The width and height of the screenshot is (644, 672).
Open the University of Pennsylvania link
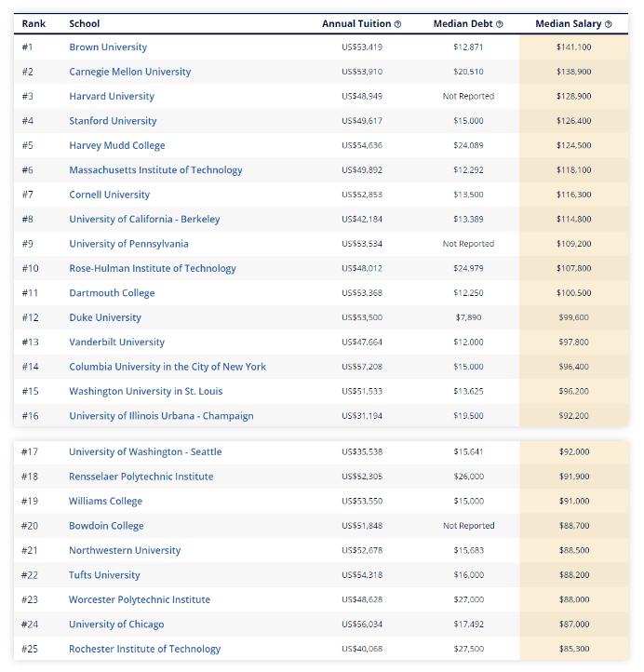(x=128, y=244)
